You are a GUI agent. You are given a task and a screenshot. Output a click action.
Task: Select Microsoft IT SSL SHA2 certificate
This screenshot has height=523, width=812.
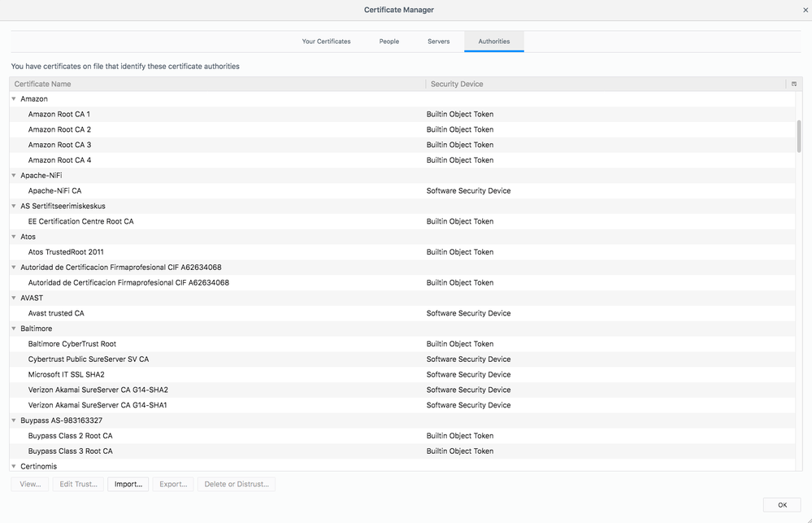(x=402, y=374)
